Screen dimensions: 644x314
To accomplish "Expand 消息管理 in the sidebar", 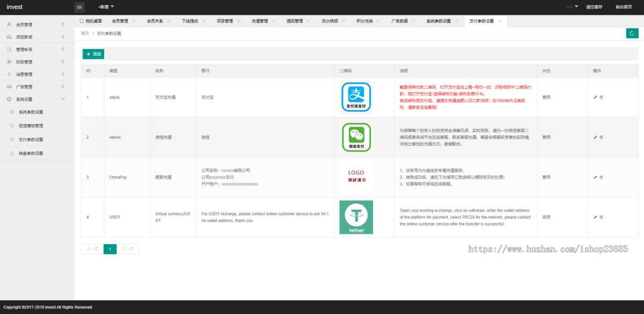I will click(x=36, y=74).
